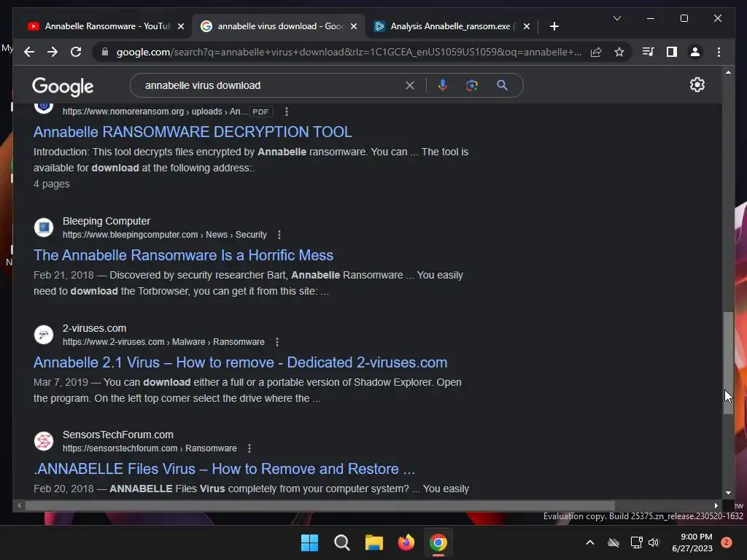The width and height of the screenshot is (747, 560).
Task: Click the nomoreransom.org URL breadcrumb
Action: click(x=155, y=112)
